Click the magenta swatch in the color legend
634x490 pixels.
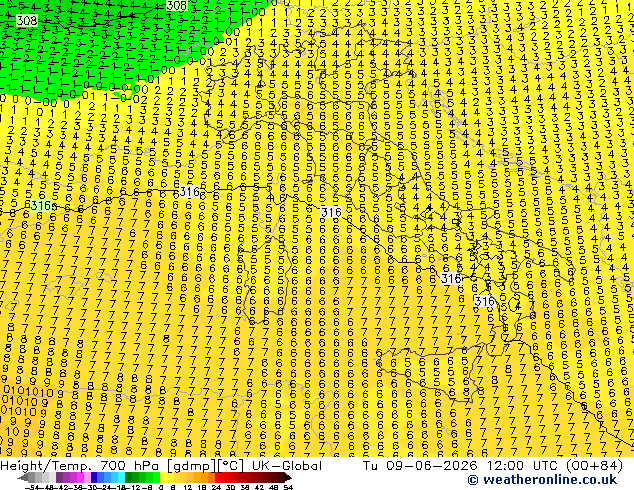tap(80, 477)
